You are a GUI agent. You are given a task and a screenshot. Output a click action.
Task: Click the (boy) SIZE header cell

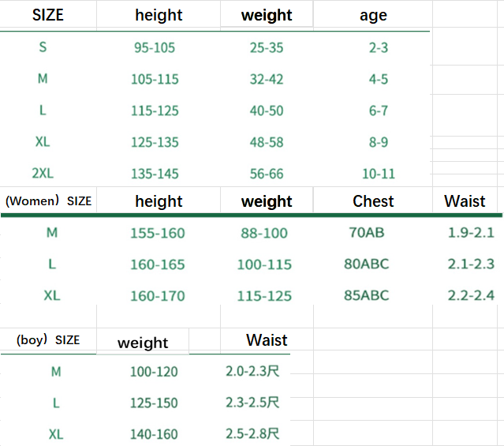point(49,339)
